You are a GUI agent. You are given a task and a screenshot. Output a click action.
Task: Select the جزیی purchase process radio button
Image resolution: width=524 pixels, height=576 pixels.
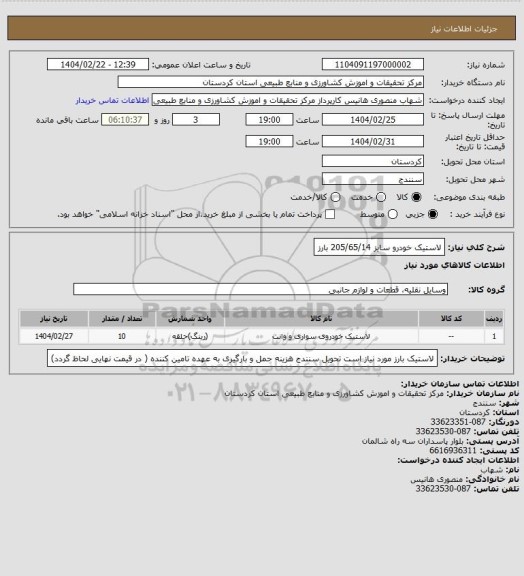click(x=433, y=214)
